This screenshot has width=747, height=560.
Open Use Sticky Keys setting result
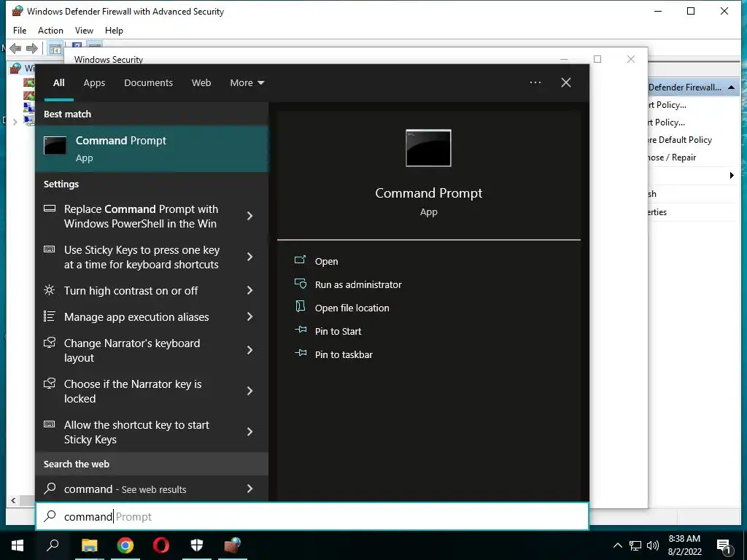pyautogui.click(x=142, y=257)
